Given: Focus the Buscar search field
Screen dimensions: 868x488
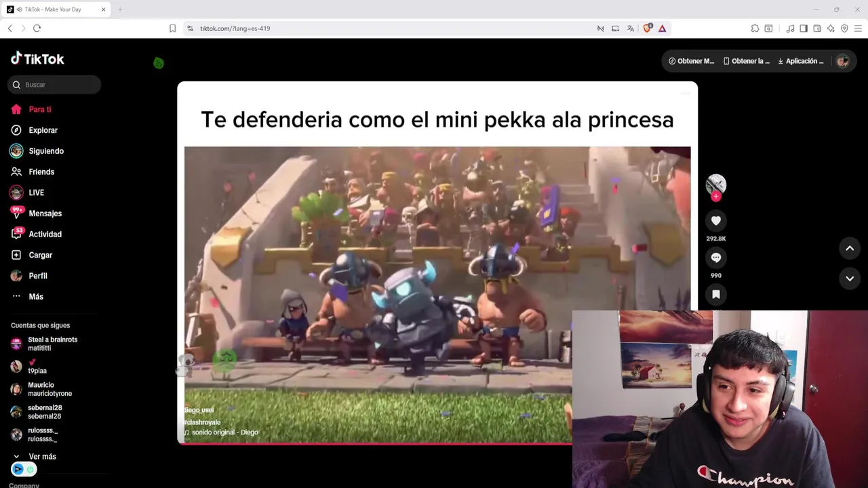Looking at the screenshot, I should 54,85.
